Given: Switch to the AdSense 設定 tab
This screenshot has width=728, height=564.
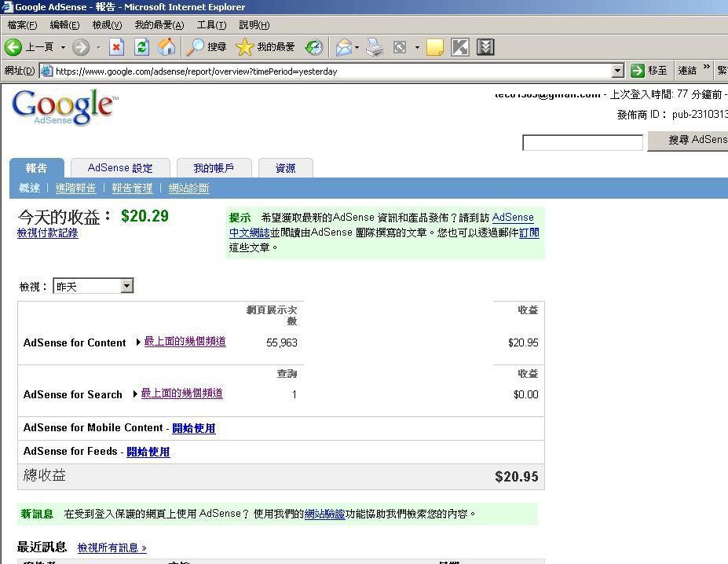Looking at the screenshot, I should click(x=120, y=168).
